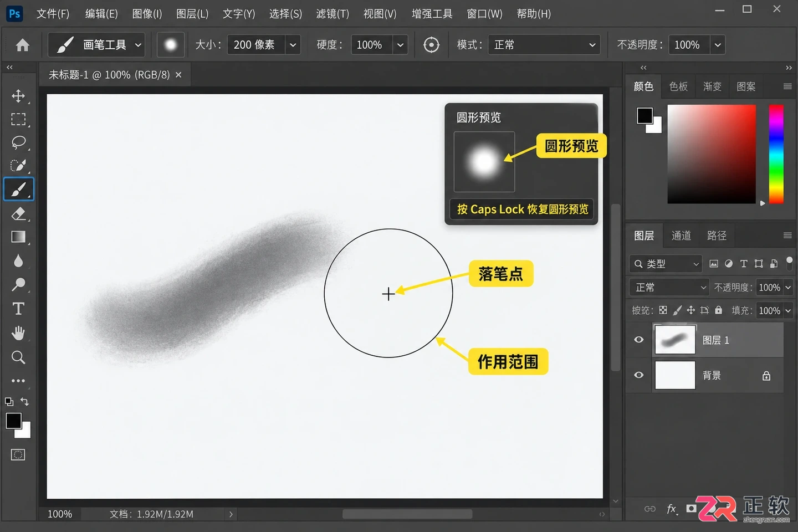798x532 pixels.
Task: Add layer mask icon
Action: (691, 508)
